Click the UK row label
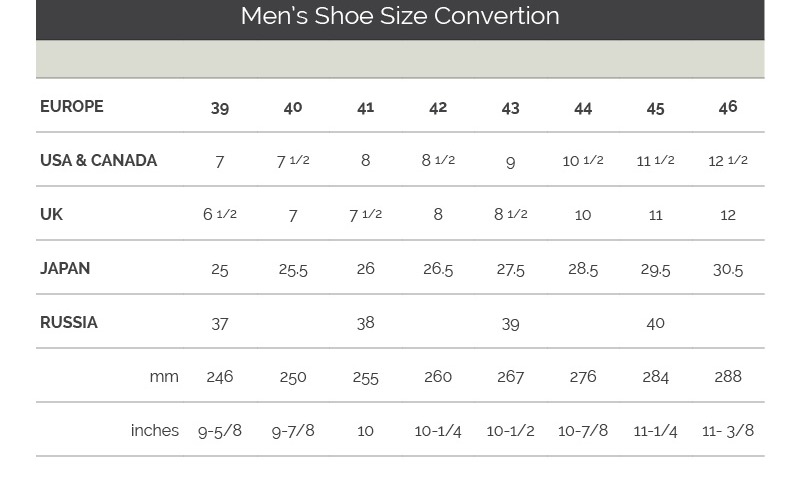Image resolution: width=800 pixels, height=493 pixels. pos(52,214)
